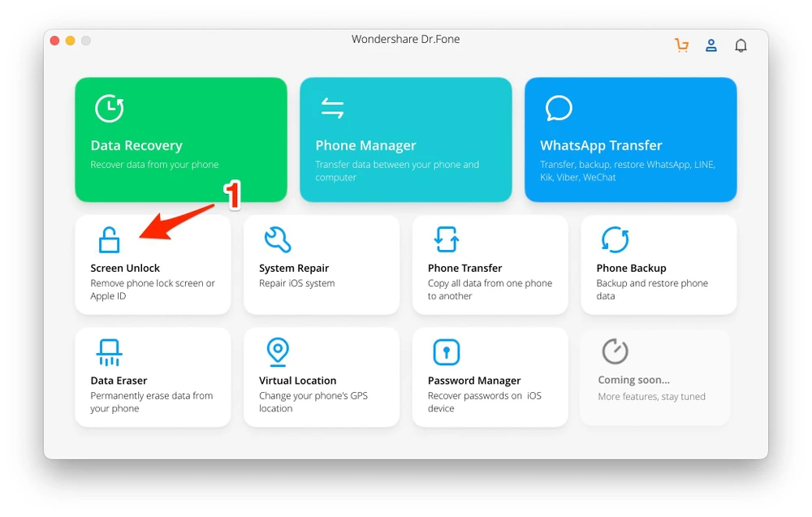This screenshot has width=812, height=517.
Task: Select the Phone Manager title text
Action: pos(365,146)
